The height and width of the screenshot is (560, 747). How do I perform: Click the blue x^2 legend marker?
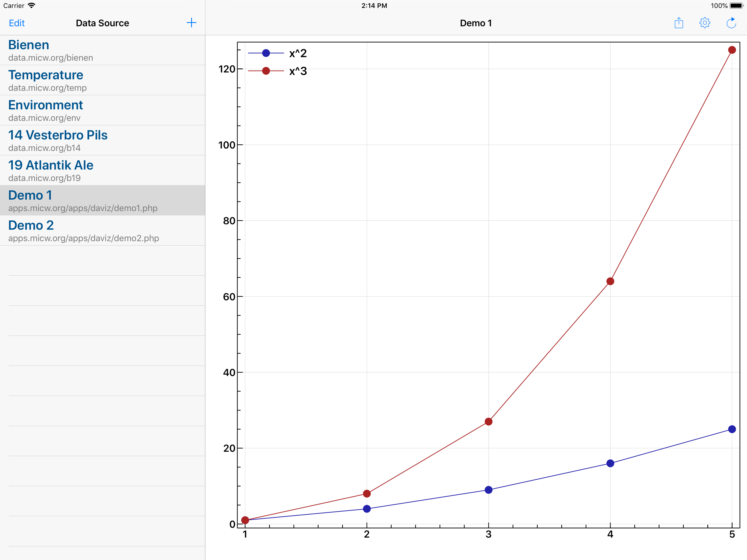266,53
